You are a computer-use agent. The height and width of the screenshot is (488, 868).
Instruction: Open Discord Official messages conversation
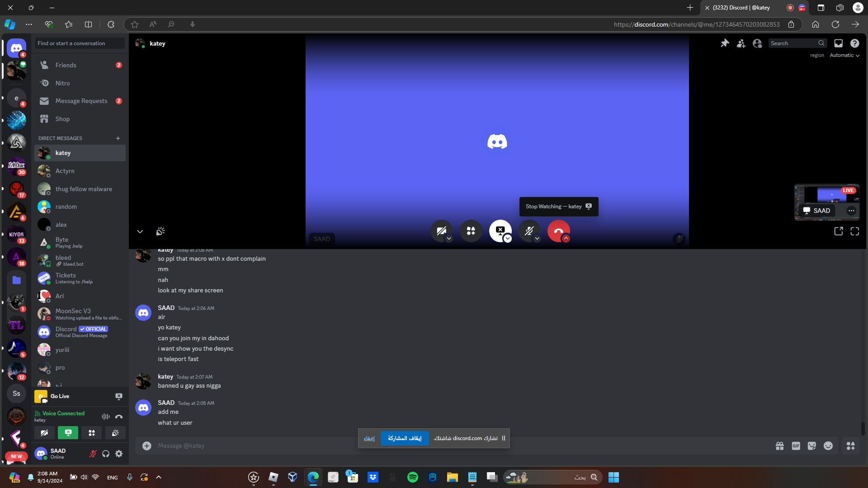(x=80, y=332)
